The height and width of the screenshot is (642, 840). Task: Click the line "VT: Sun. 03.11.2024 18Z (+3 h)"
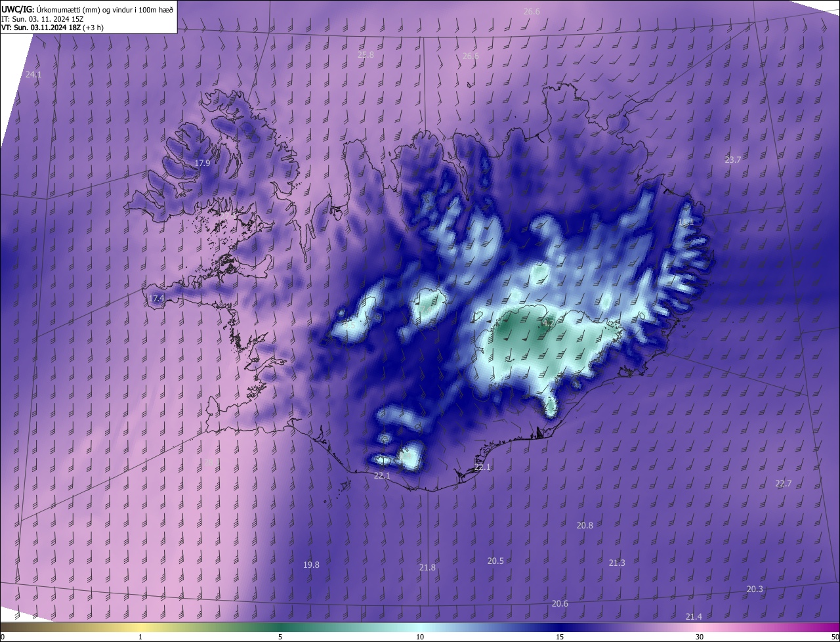[x=52, y=28]
